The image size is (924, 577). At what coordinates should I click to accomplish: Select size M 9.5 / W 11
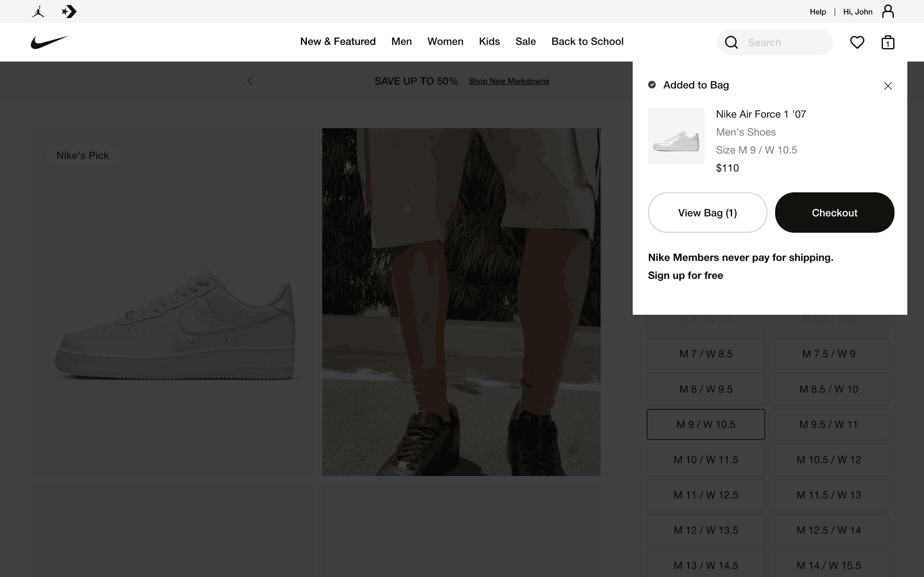(x=828, y=424)
